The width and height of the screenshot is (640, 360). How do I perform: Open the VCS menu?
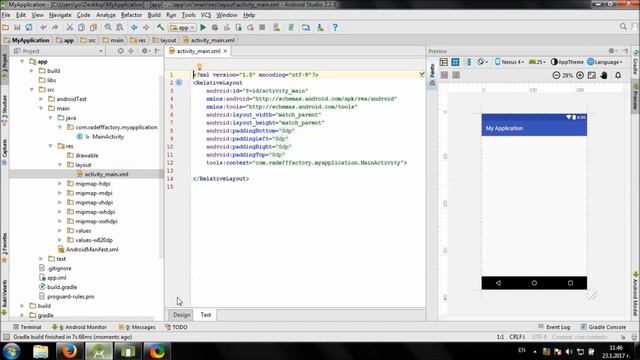pyautogui.click(x=206, y=15)
